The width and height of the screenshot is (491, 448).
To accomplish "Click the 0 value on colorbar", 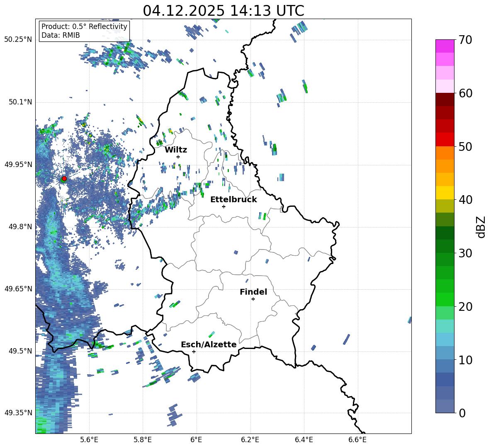I will click(462, 413).
